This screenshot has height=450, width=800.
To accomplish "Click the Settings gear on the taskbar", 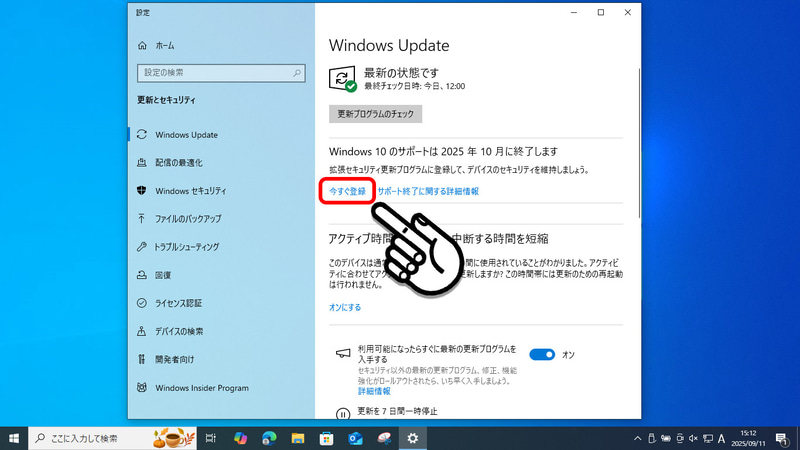I will coord(413,438).
